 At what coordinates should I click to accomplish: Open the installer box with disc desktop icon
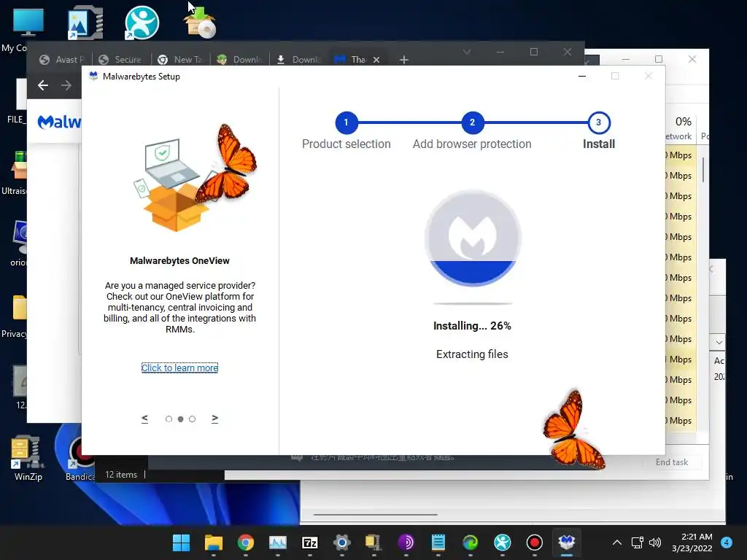(x=200, y=23)
